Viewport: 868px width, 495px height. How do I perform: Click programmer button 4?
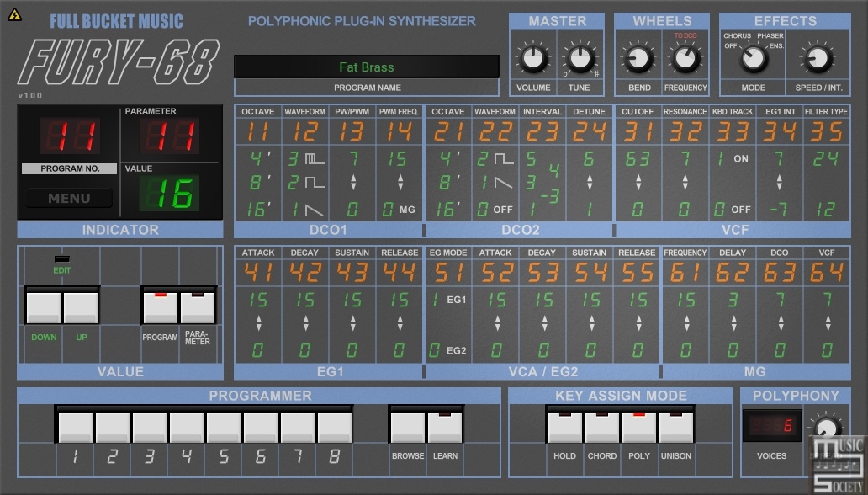coord(187,427)
